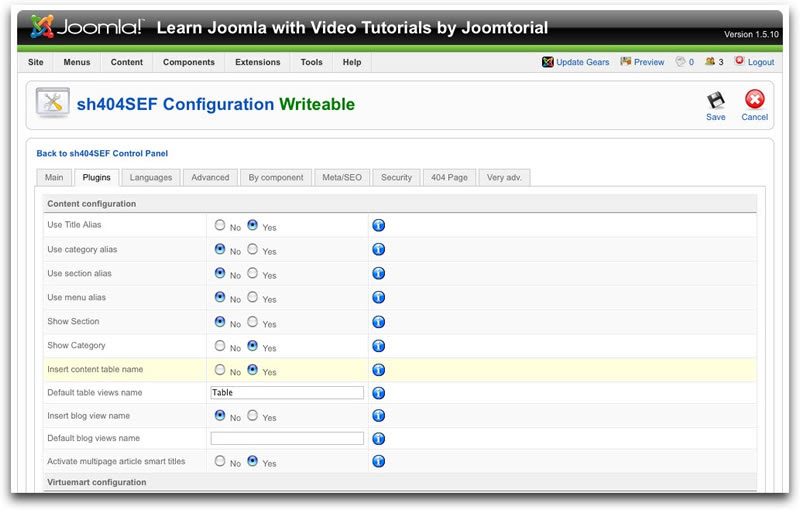
Task: Select No radio for Use category alias
Action: pos(220,249)
